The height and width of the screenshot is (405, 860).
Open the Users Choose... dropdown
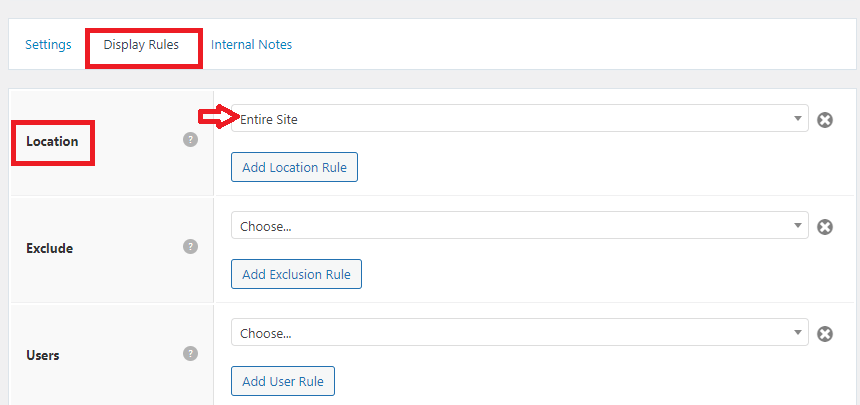519,333
